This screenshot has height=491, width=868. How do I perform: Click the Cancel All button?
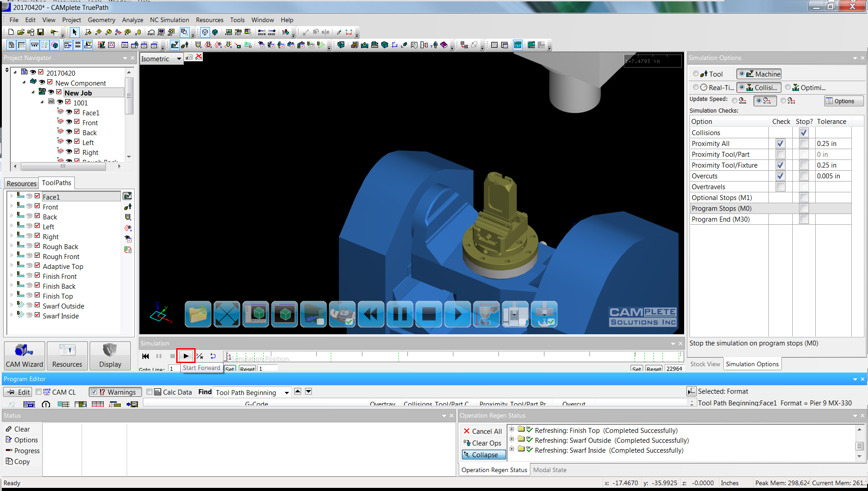(x=483, y=431)
